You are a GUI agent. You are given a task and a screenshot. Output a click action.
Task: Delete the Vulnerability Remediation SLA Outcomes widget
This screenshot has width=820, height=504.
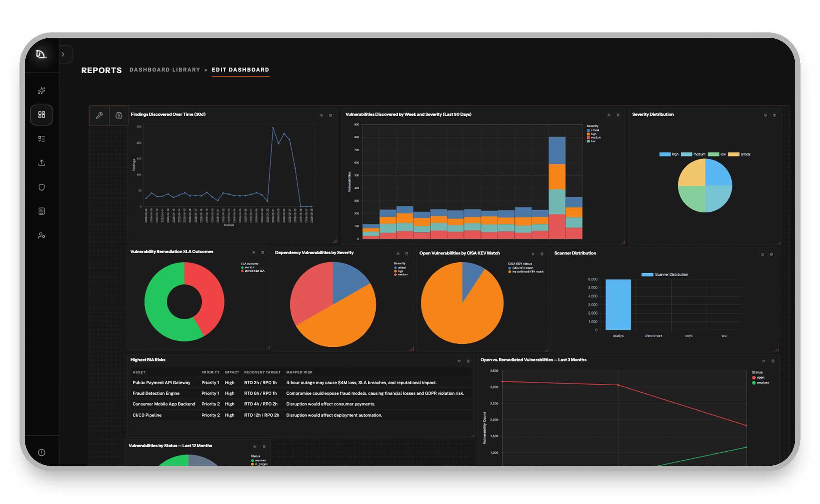[x=262, y=253]
